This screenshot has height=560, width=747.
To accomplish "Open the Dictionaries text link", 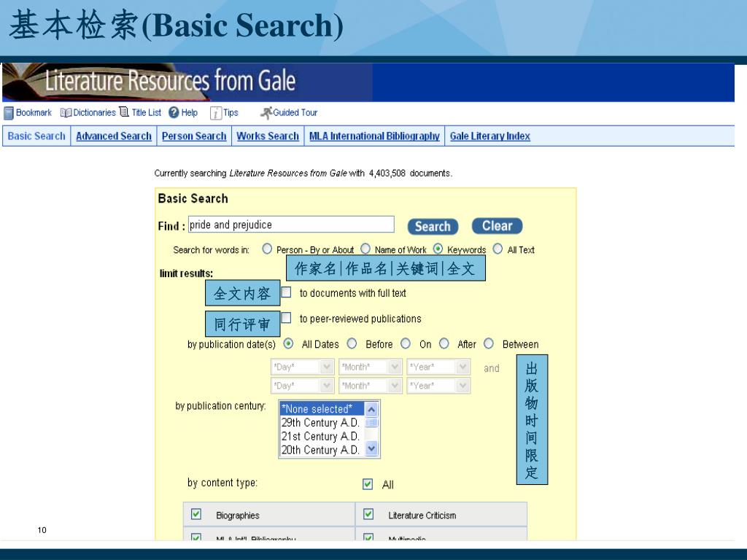I will 94,113.
